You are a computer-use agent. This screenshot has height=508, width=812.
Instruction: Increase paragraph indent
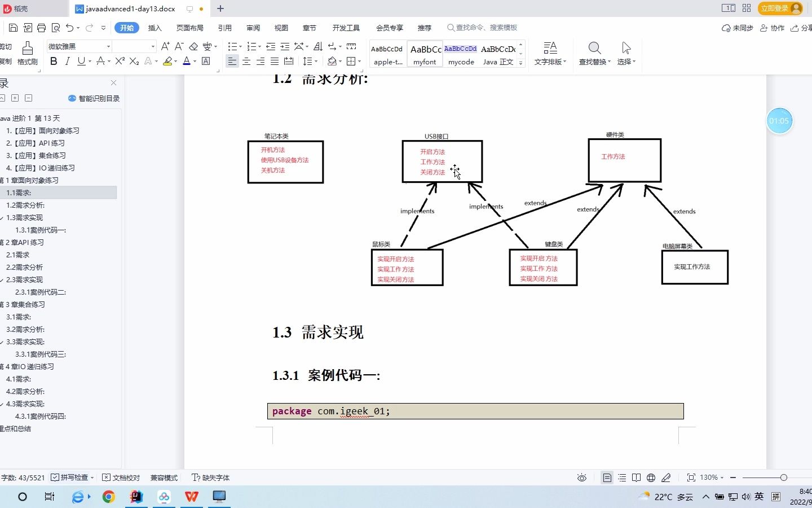[285, 46]
